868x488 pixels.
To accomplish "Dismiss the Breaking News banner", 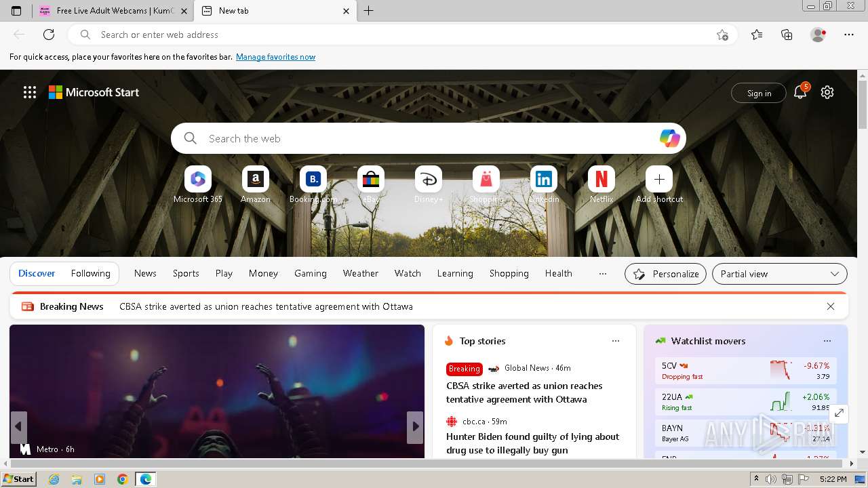I will tap(831, 306).
